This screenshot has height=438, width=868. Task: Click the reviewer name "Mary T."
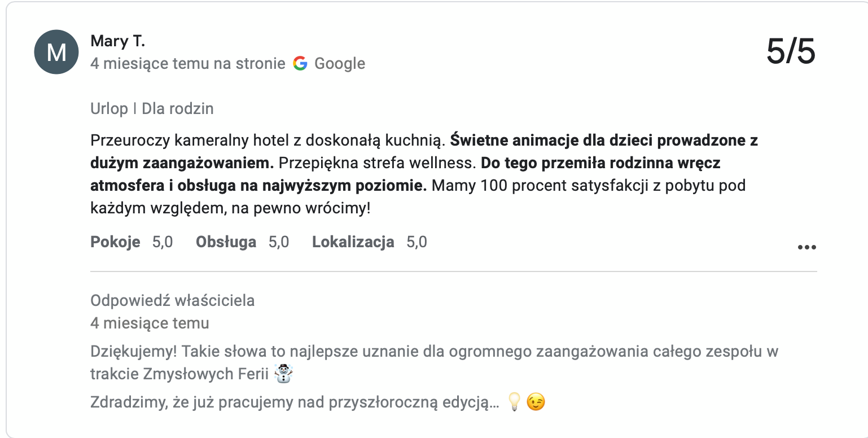(x=118, y=41)
